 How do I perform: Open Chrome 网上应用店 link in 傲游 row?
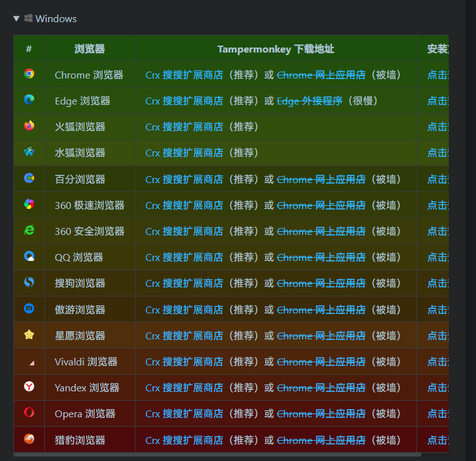(321, 310)
